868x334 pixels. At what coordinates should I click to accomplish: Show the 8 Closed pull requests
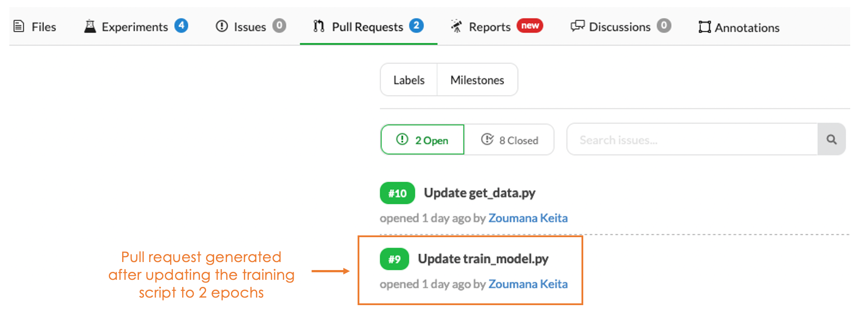[510, 140]
